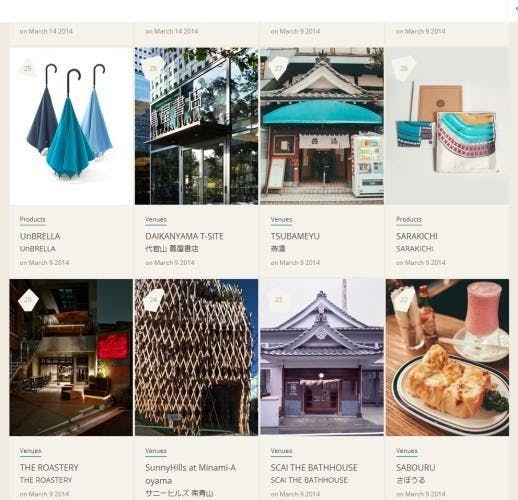The width and height of the screenshot is (518, 500).
Task: Click the number 29 badge on UnBRELLA image
Action: click(28, 68)
